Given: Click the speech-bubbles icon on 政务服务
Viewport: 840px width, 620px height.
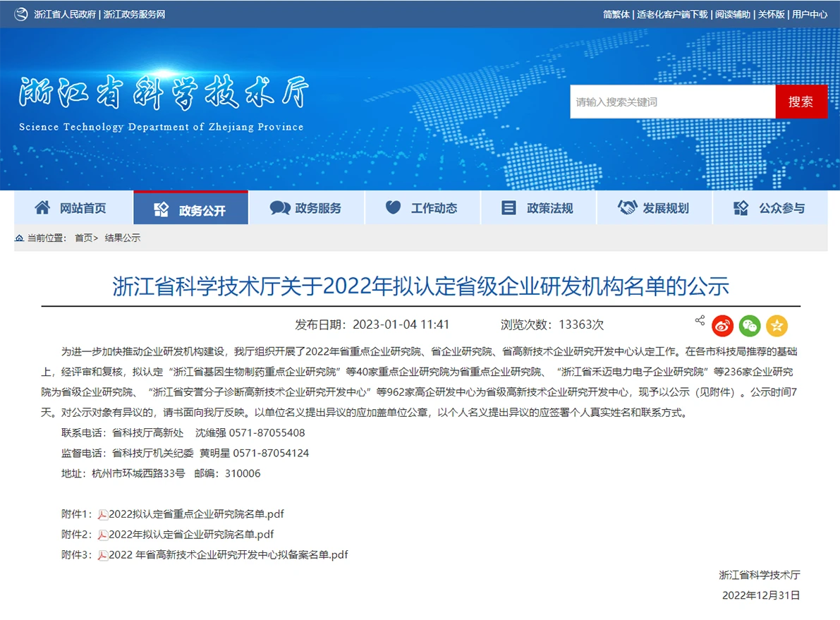Looking at the screenshot, I should tap(281, 207).
